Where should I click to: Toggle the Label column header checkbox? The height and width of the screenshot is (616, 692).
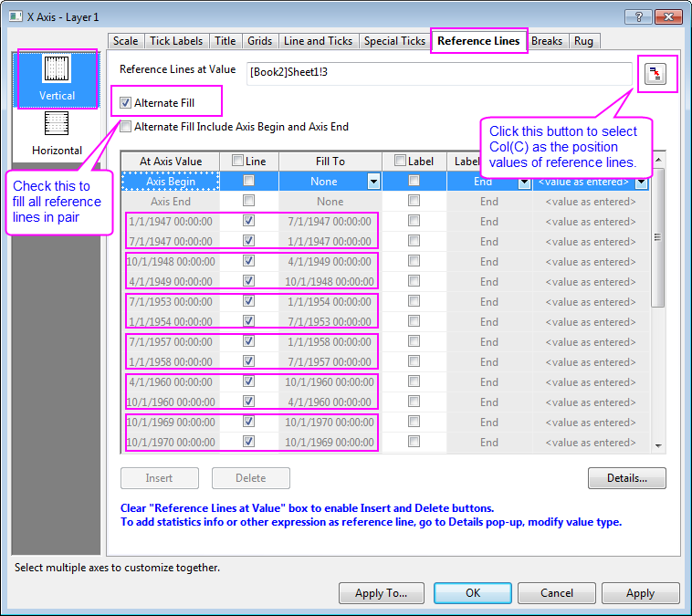(400, 162)
